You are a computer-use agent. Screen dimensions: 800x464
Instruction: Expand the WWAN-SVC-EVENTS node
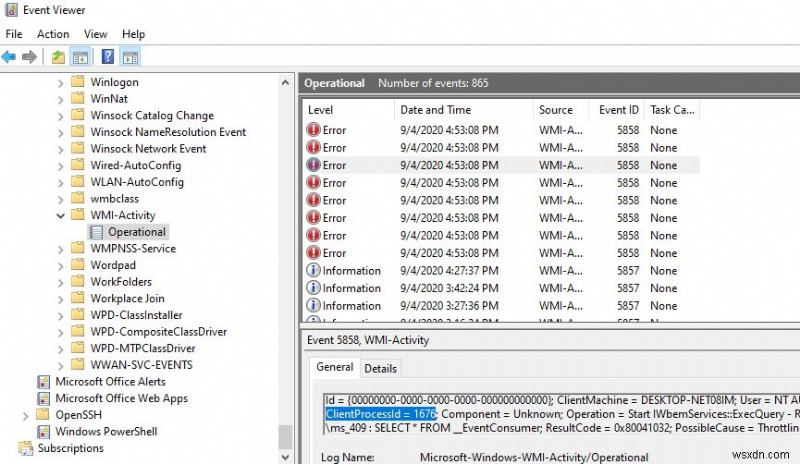pyautogui.click(x=61, y=365)
